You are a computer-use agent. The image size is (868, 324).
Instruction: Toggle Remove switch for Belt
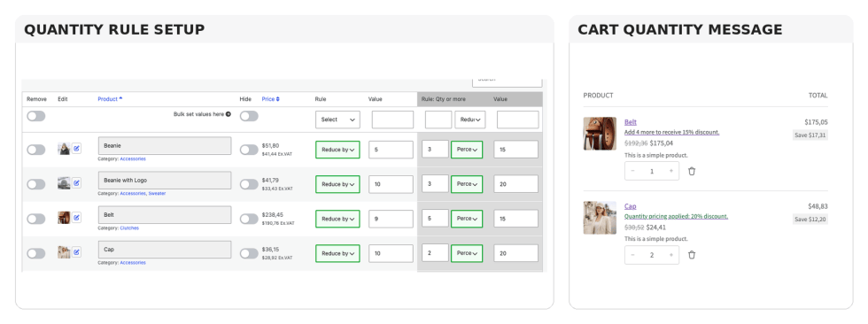pyautogui.click(x=36, y=219)
